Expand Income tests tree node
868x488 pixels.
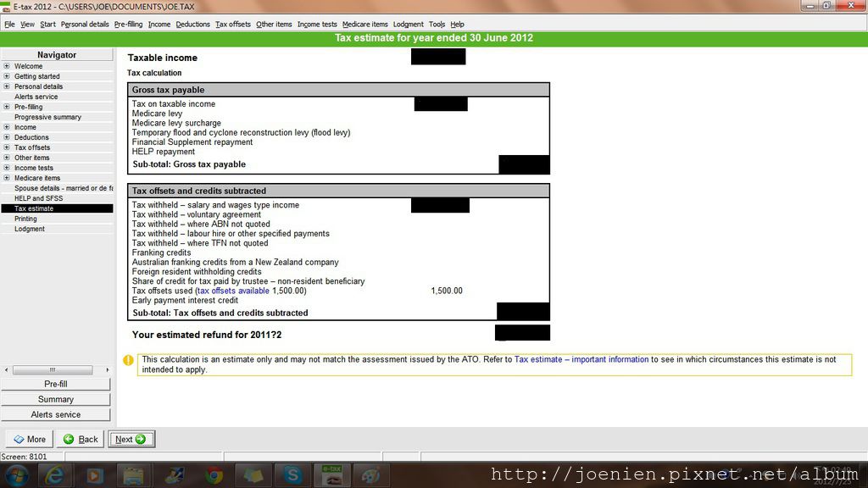(7, 167)
